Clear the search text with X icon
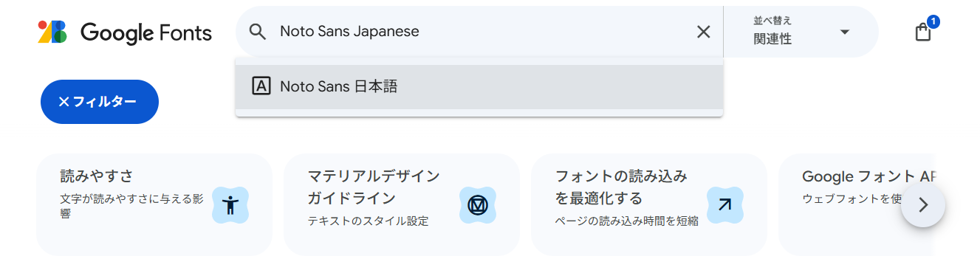The image size is (980, 273). [x=704, y=32]
